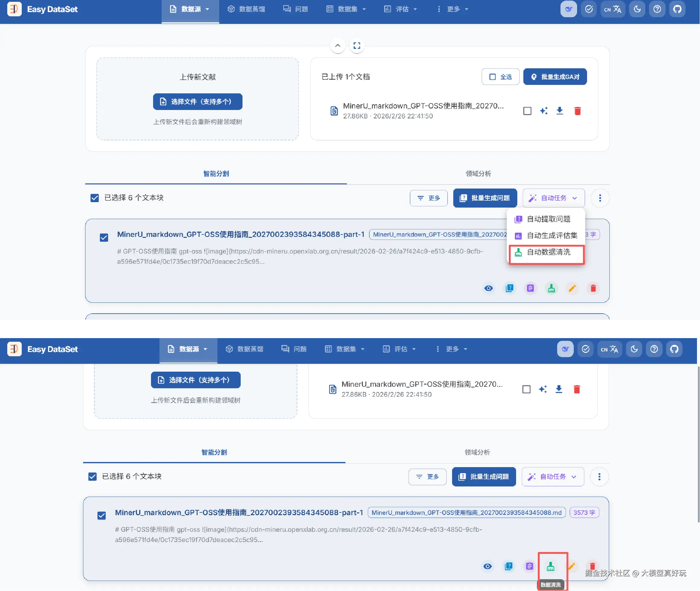Click 批量生成GA对 button in top panel

(x=555, y=77)
